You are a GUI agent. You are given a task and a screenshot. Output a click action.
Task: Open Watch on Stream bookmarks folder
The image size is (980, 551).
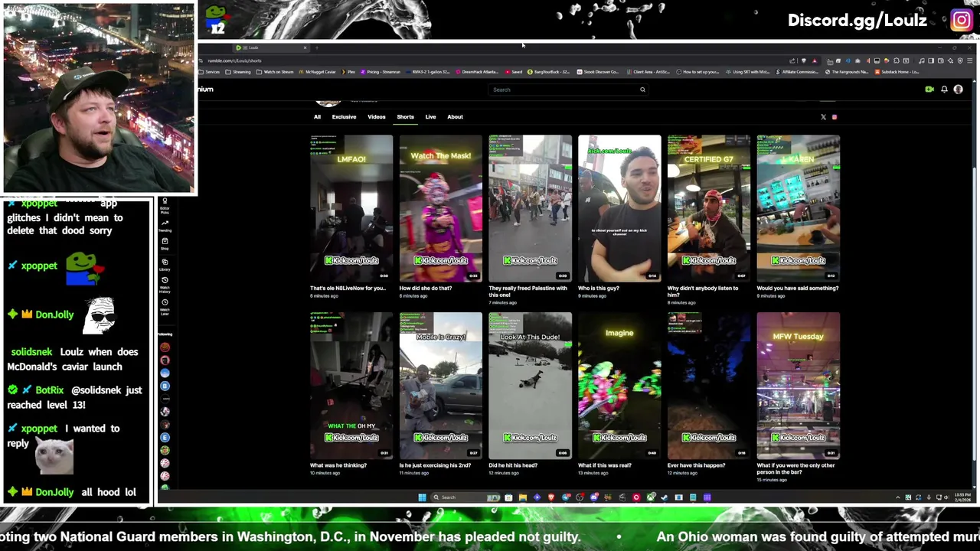point(275,72)
